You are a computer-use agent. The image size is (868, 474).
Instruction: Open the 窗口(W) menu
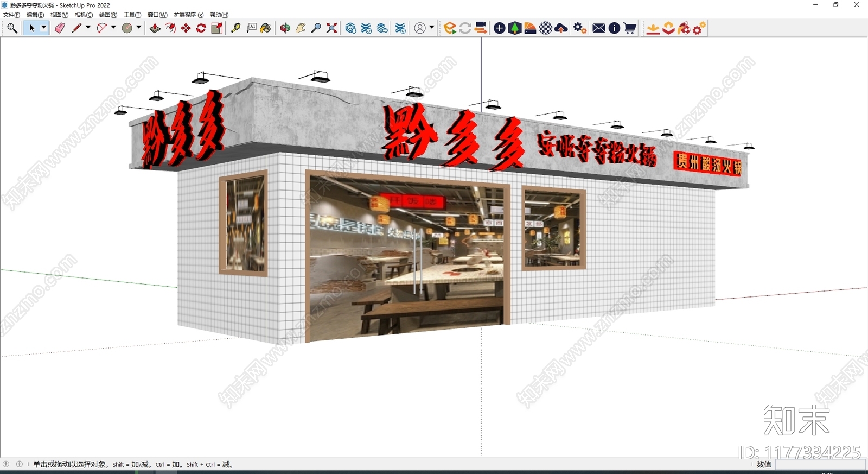click(157, 15)
